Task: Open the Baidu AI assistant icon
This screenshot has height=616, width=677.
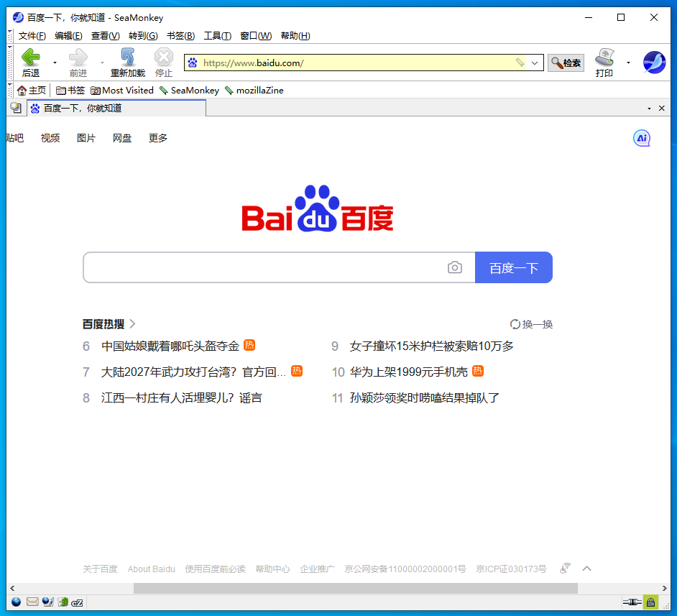Action: point(641,138)
